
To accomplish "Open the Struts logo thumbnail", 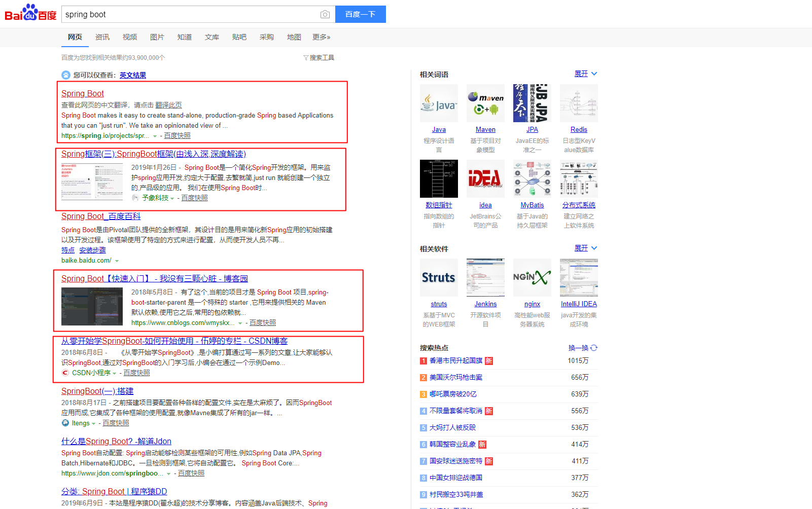I will pyautogui.click(x=439, y=277).
